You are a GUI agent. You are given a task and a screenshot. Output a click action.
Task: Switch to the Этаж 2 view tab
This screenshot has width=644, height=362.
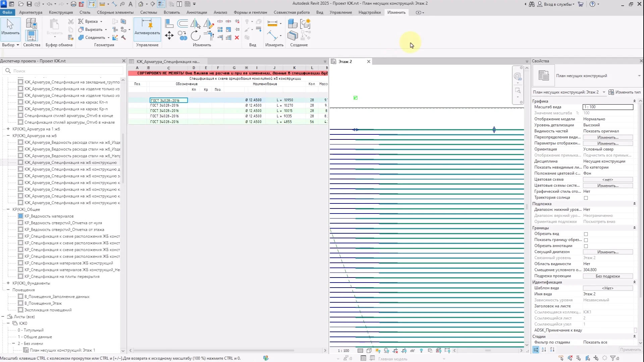coord(345,62)
